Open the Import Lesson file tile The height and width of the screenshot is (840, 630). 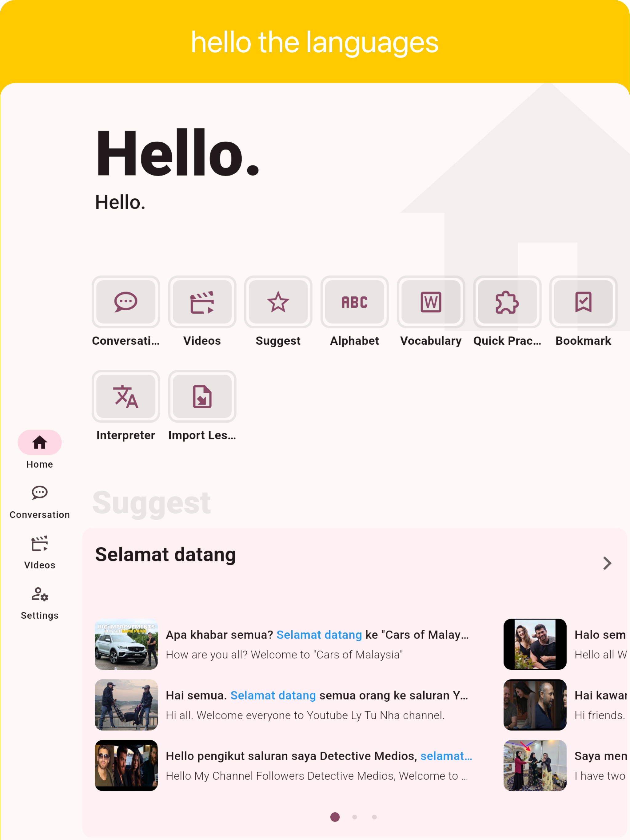(x=202, y=396)
